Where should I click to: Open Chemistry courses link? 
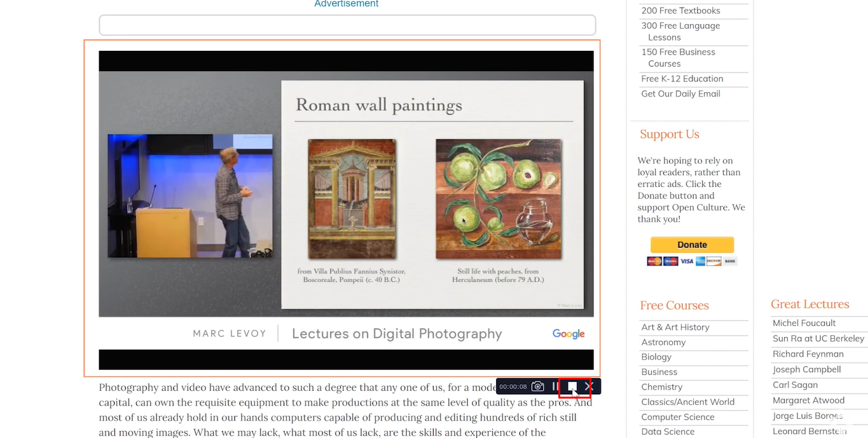click(x=661, y=387)
